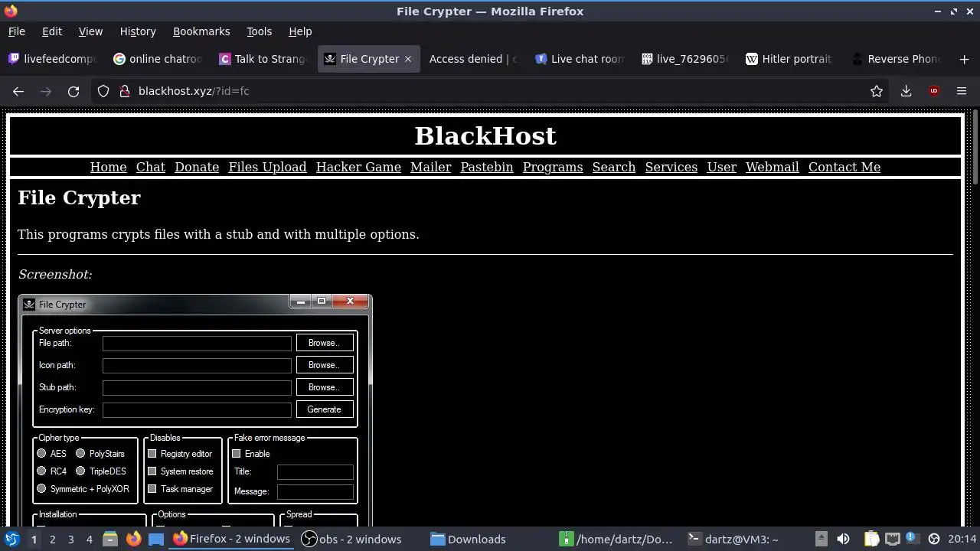Screen dimensions: 980x551
Task: Launch file manager from panel quick-launch
Action: tap(110, 539)
